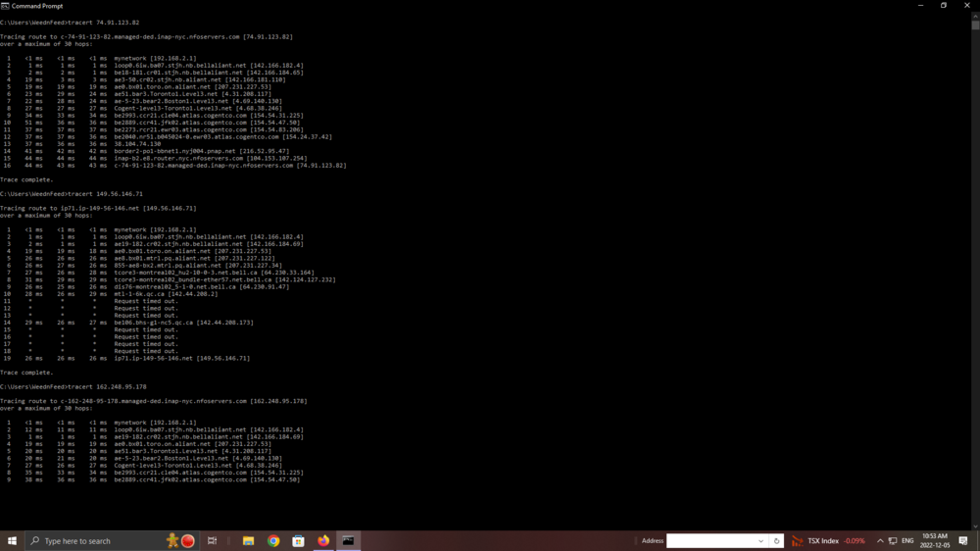This screenshot has height=551, width=980.
Task: Open File Explorer from the taskbar
Action: coord(249,541)
